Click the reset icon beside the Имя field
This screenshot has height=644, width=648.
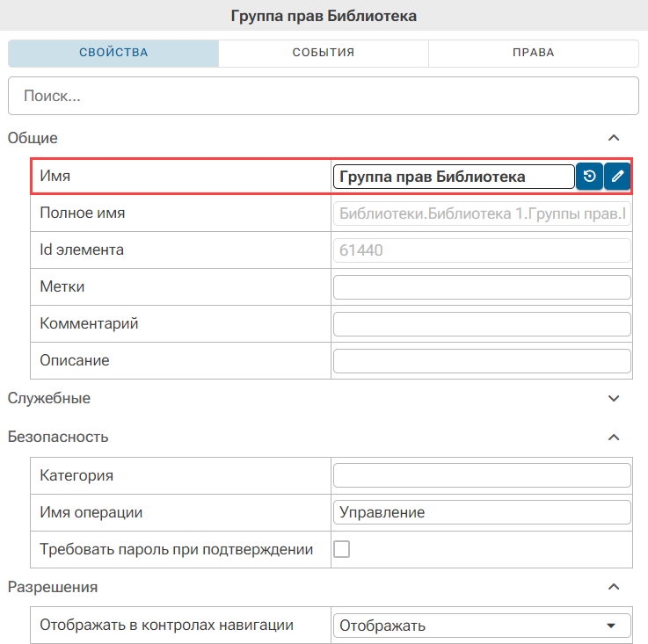coord(589,177)
